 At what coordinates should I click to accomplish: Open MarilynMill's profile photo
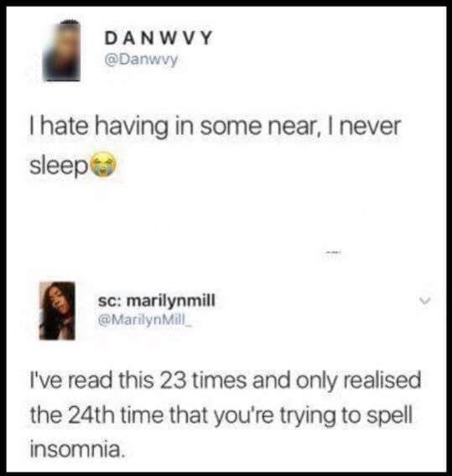[57, 311]
